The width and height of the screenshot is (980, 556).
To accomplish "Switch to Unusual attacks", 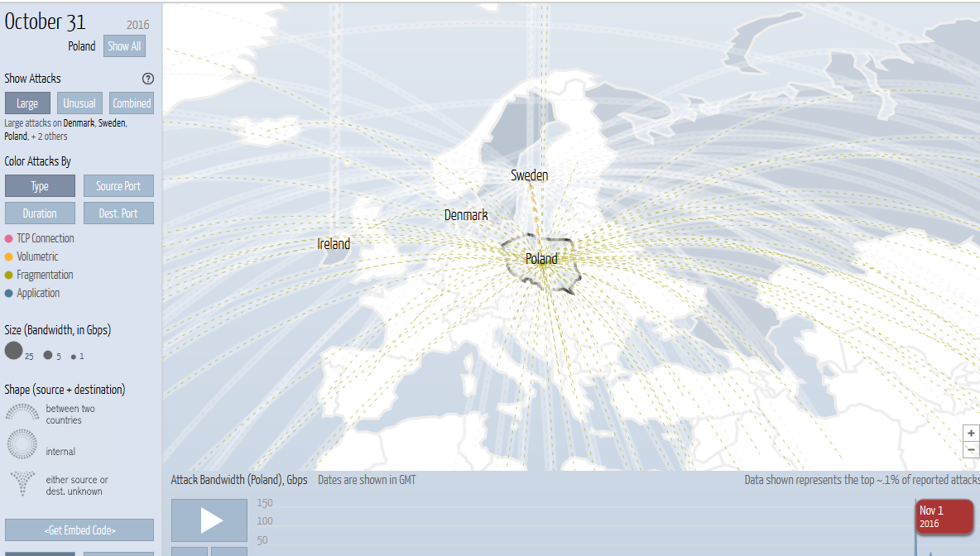I will pyautogui.click(x=79, y=103).
